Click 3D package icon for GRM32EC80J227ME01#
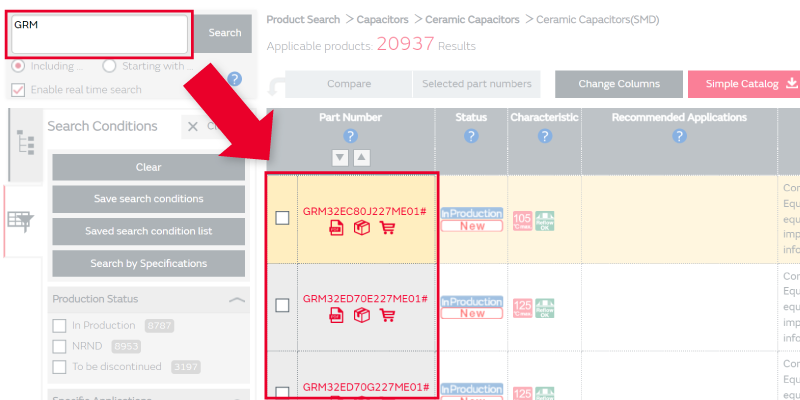This screenshot has height=400, width=800. 362,229
